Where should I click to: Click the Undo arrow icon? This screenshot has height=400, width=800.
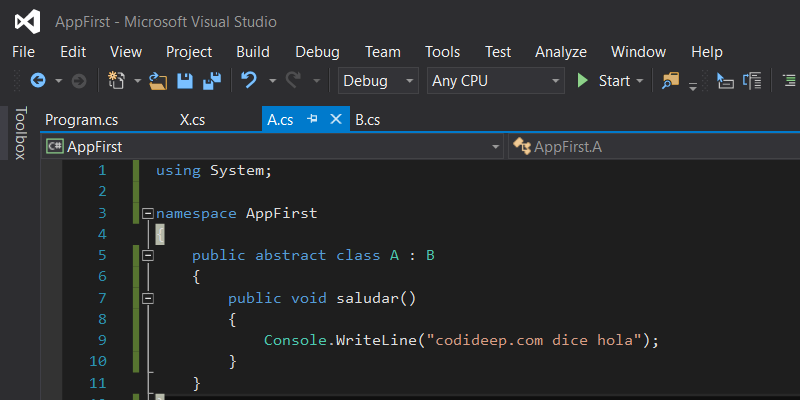click(249, 81)
